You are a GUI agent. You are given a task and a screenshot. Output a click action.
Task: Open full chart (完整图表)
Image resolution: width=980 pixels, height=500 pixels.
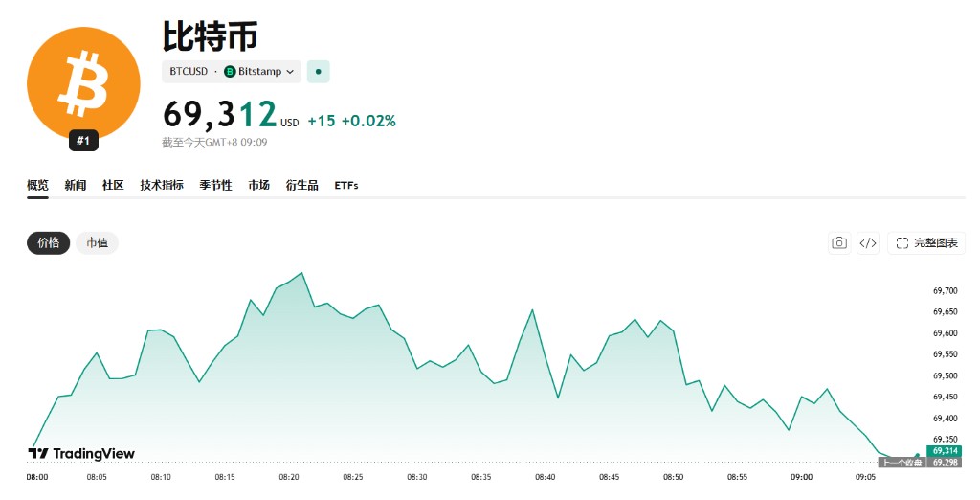926,242
